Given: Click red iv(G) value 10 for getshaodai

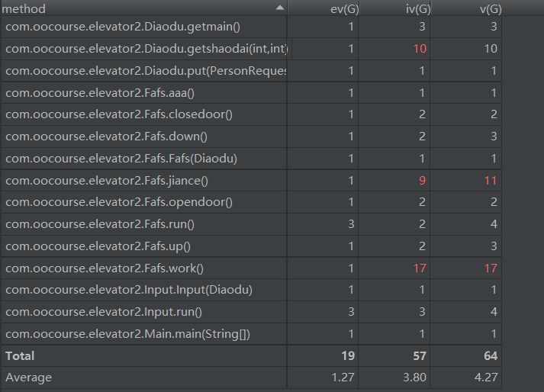Looking at the screenshot, I should tap(420, 49).
